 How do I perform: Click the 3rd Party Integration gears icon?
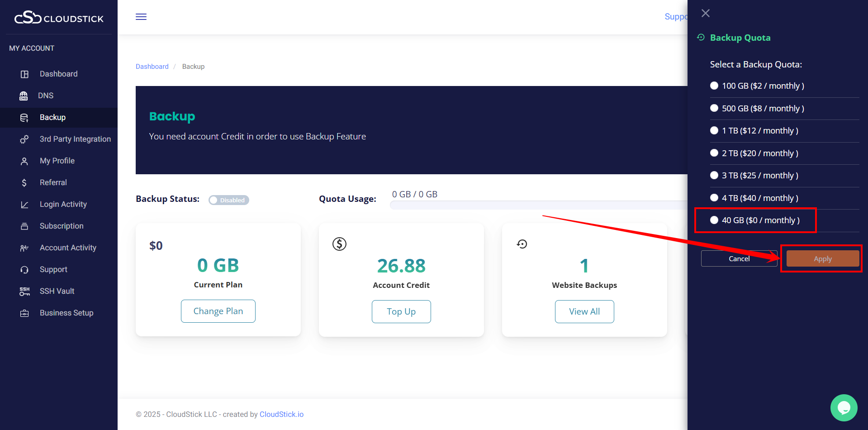click(24, 139)
